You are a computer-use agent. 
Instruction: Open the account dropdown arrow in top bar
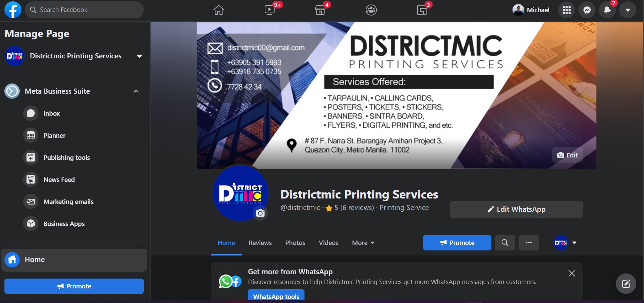coord(628,10)
